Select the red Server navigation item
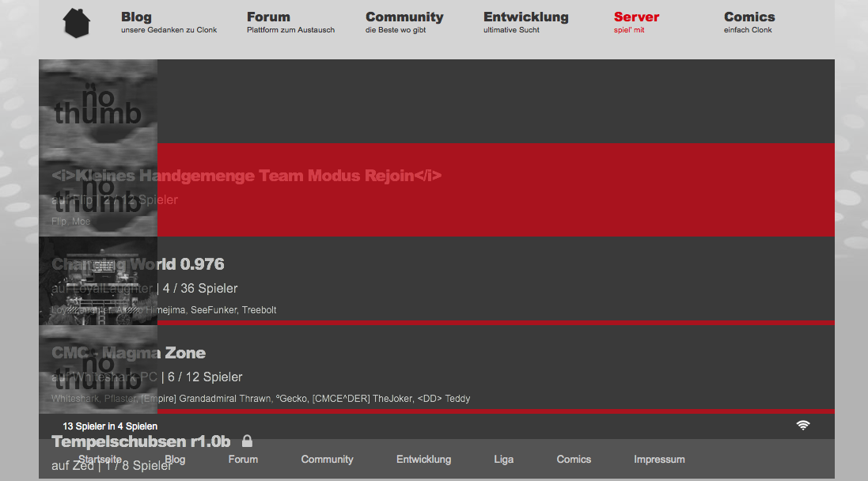This screenshot has width=868, height=481. [636, 17]
